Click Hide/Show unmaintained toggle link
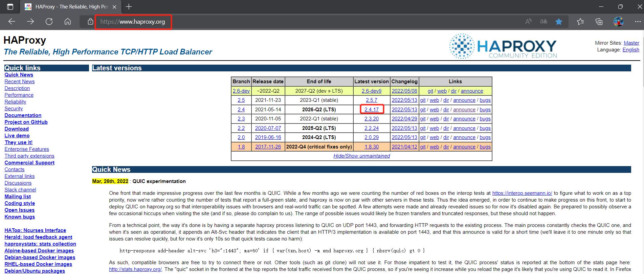The height and width of the screenshot is (274, 644). (x=362, y=156)
